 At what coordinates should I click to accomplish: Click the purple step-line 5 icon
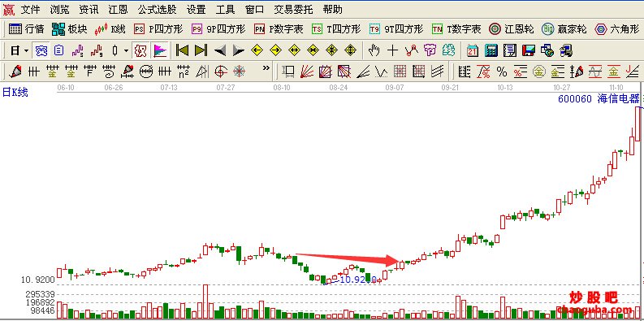(77, 50)
